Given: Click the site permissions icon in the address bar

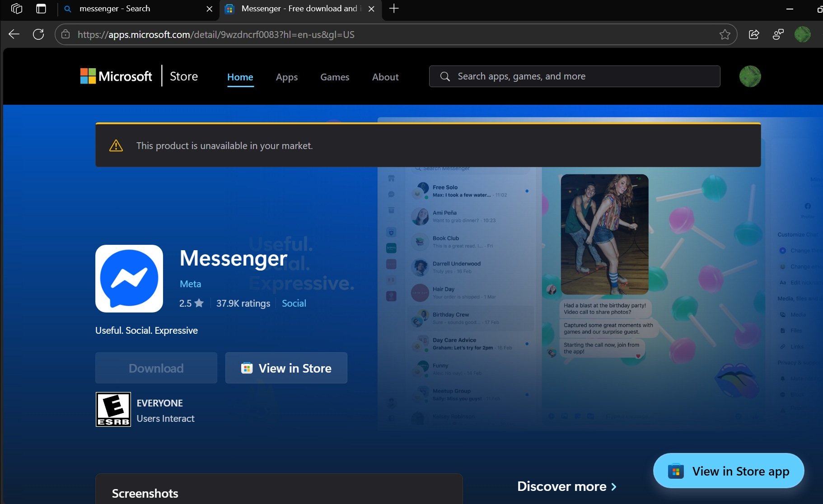Looking at the screenshot, I should click(x=66, y=34).
